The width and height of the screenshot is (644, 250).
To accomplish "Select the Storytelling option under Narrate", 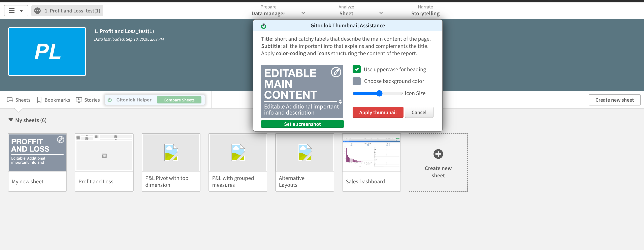I will 425,13.
